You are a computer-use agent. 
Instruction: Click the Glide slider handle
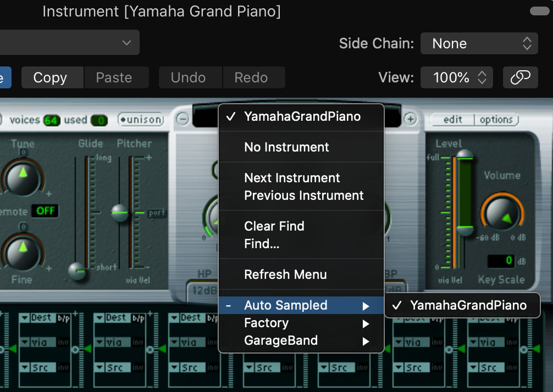tap(77, 271)
